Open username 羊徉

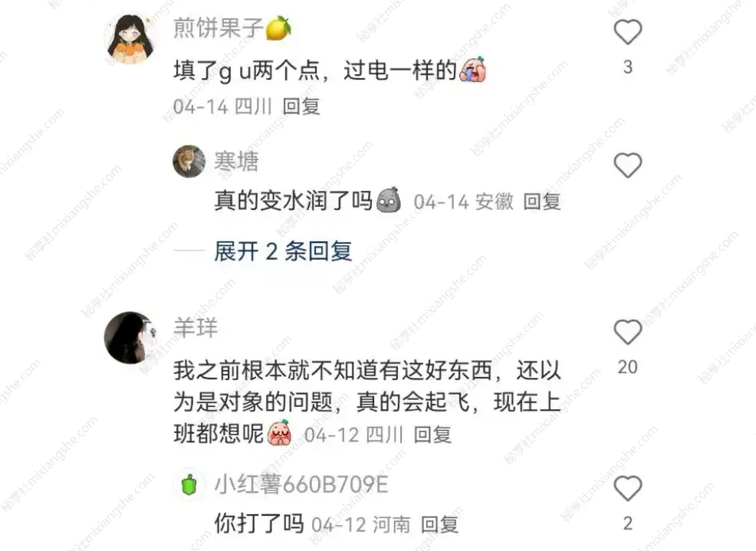click(x=196, y=328)
